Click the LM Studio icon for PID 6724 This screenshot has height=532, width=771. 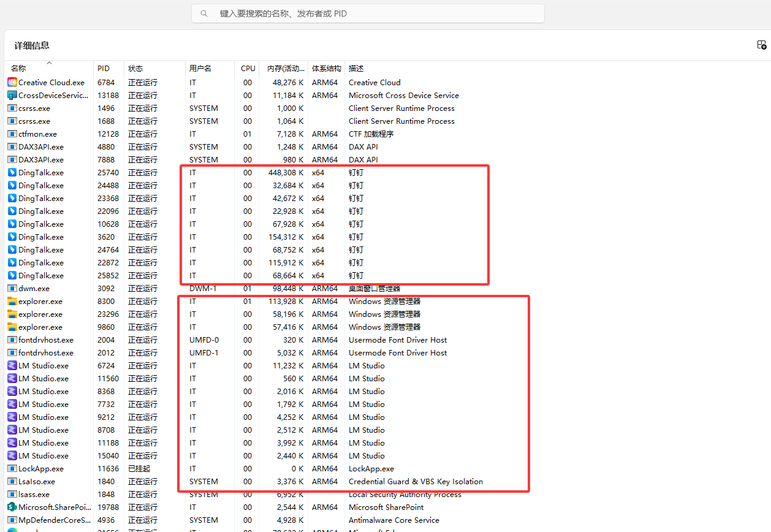pyautogui.click(x=12, y=365)
